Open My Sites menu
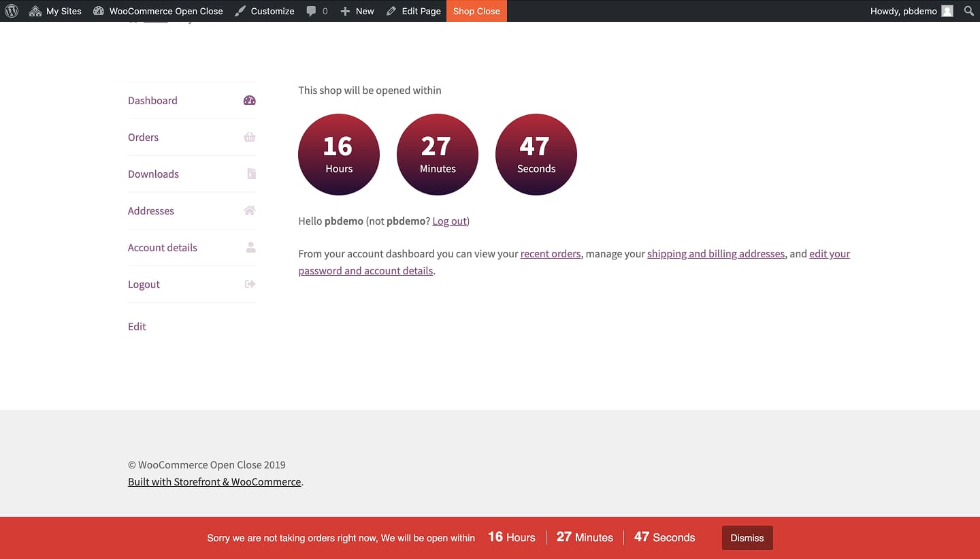The width and height of the screenshot is (980, 559). pos(55,11)
